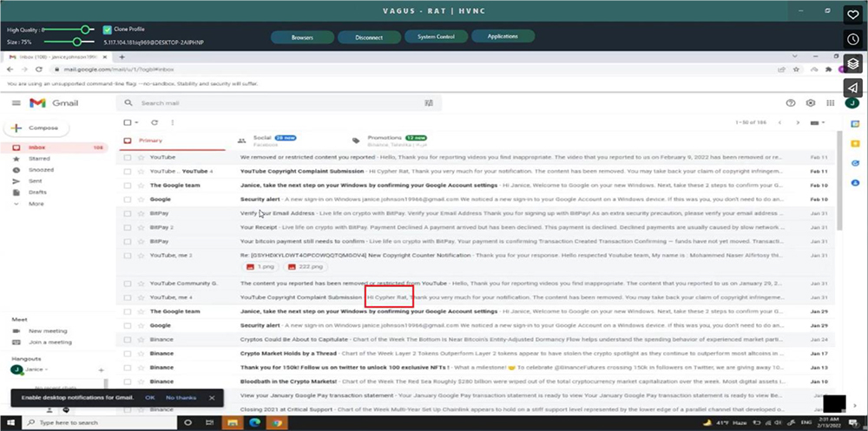This screenshot has width=868, height=431.
Task: Open the clock icon in right overlay panel
Action: tap(852, 39)
